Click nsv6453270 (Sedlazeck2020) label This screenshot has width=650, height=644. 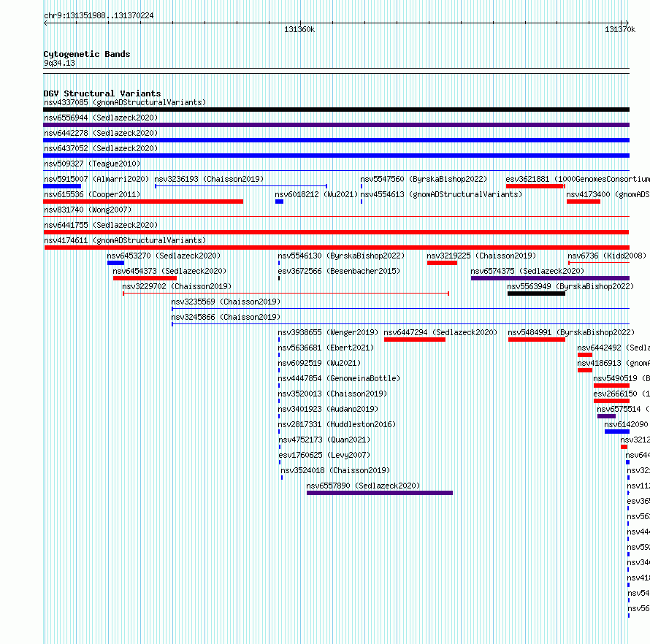[x=164, y=256]
